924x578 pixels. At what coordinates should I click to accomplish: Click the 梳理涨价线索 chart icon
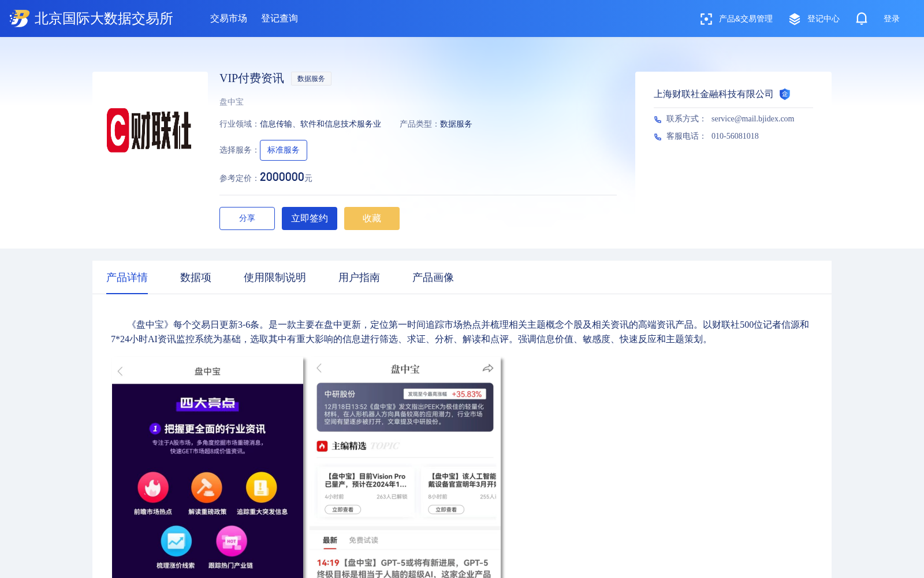(x=176, y=541)
